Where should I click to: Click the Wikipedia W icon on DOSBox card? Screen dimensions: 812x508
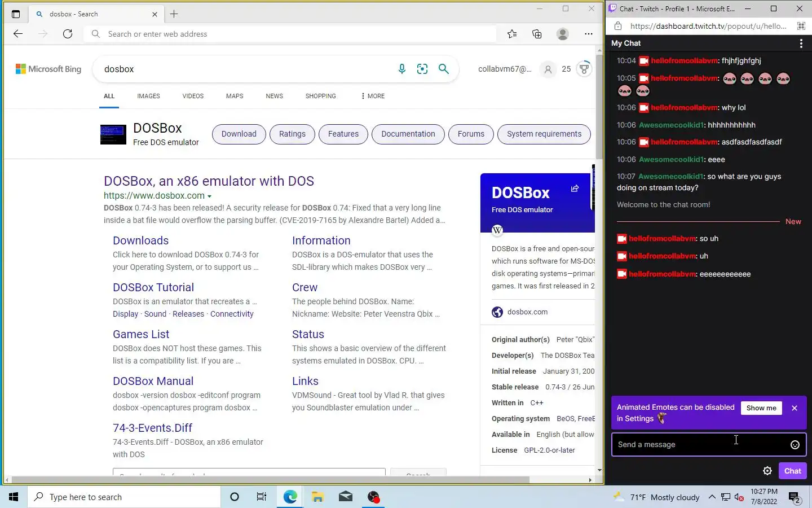point(497,230)
